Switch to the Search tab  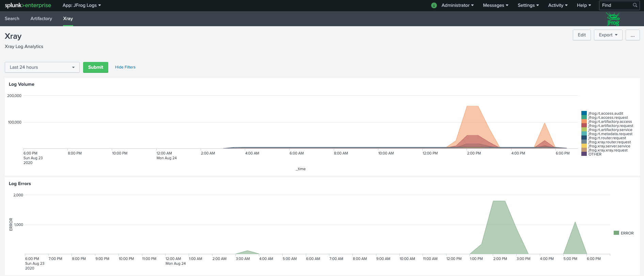(x=12, y=19)
